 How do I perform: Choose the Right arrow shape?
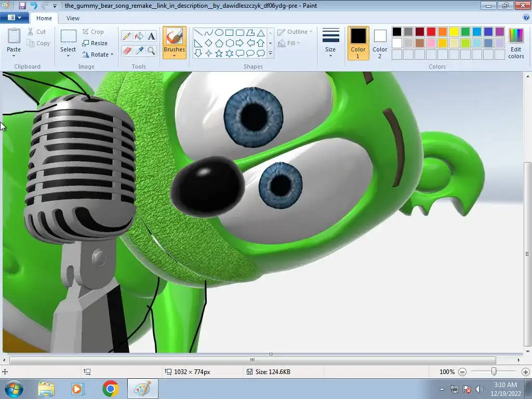(x=240, y=43)
